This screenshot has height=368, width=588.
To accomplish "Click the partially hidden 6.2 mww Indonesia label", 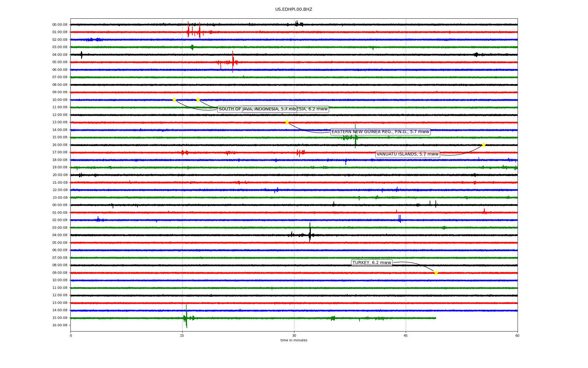I will (312, 109).
